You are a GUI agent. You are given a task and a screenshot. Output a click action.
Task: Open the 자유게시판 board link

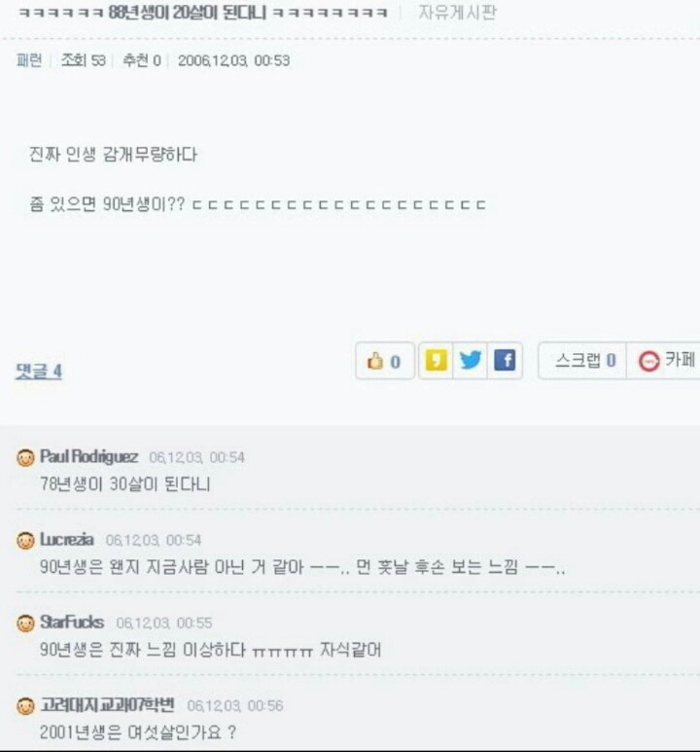[x=457, y=12]
